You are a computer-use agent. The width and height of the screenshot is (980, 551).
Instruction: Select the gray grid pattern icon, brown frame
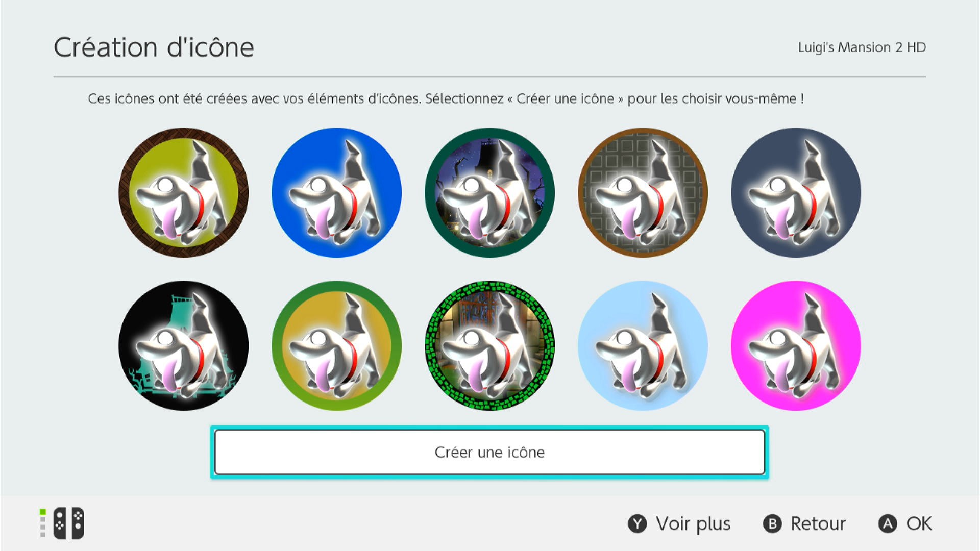click(x=643, y=193)
